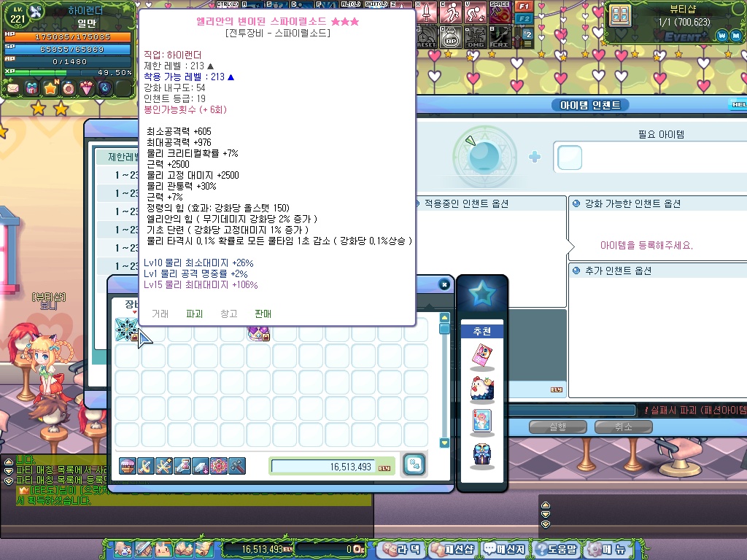Image resolution: width=747 pixels, height=560 pixels.
Task: Click the purple locked item in inventory
Action: click(x=258, y=332)
